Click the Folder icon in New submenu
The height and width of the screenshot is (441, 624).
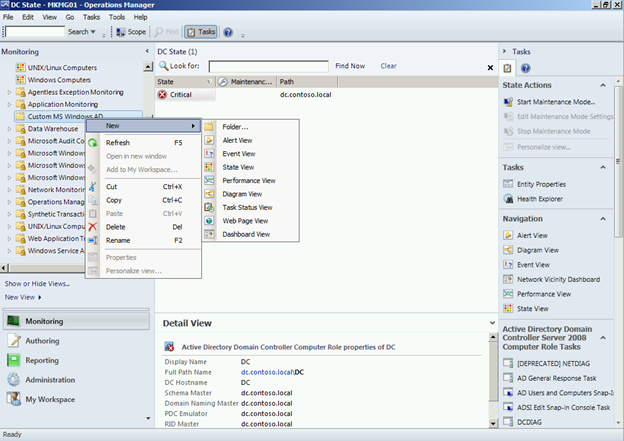[x=209, y=127]
